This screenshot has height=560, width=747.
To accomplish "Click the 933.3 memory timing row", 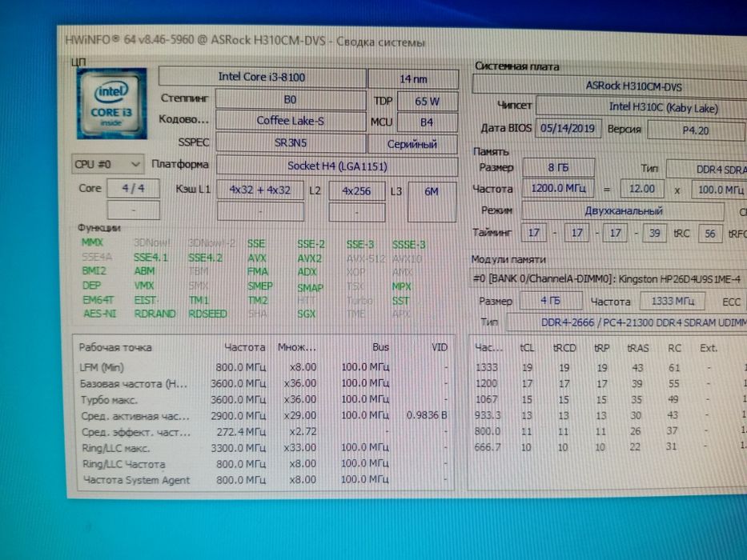I will 608,415.
